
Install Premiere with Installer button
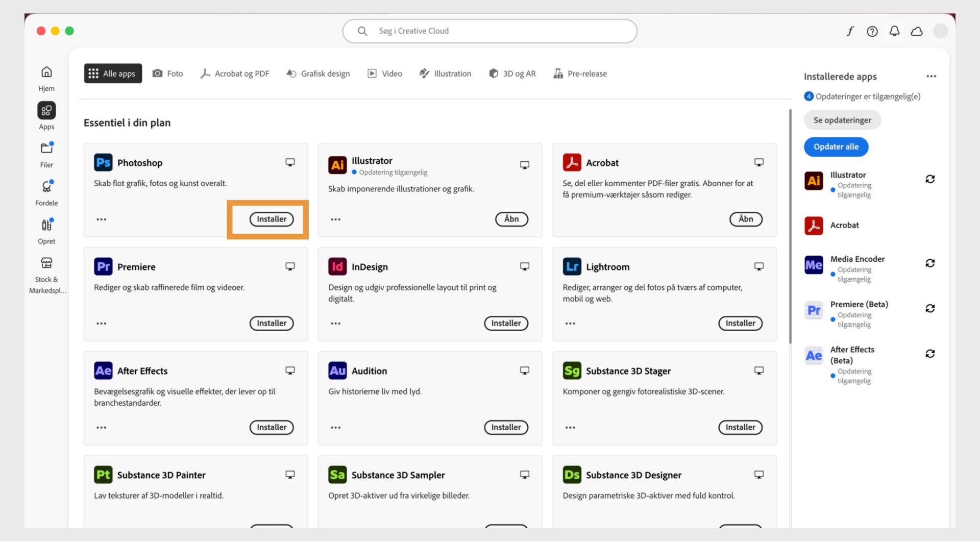(272, 323)
